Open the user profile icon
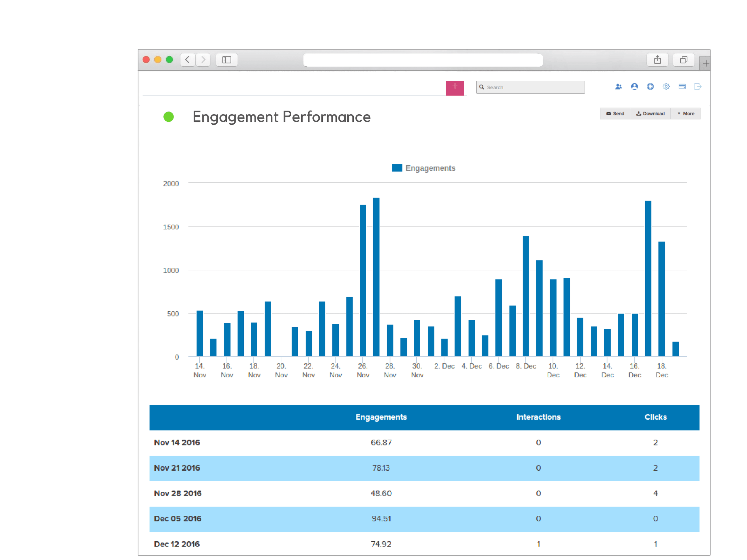 (x=634, y=87)
